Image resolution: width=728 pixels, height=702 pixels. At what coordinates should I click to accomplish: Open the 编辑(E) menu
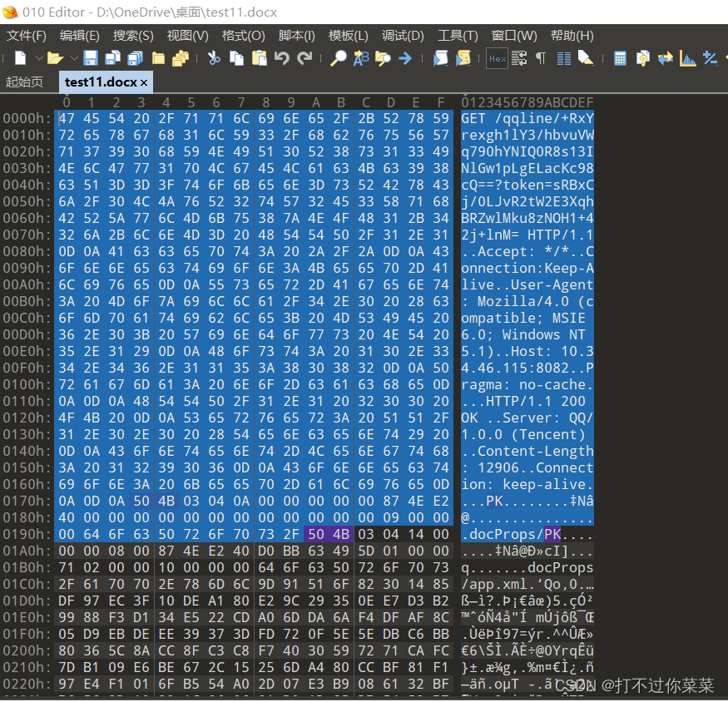tap(79, 36)
